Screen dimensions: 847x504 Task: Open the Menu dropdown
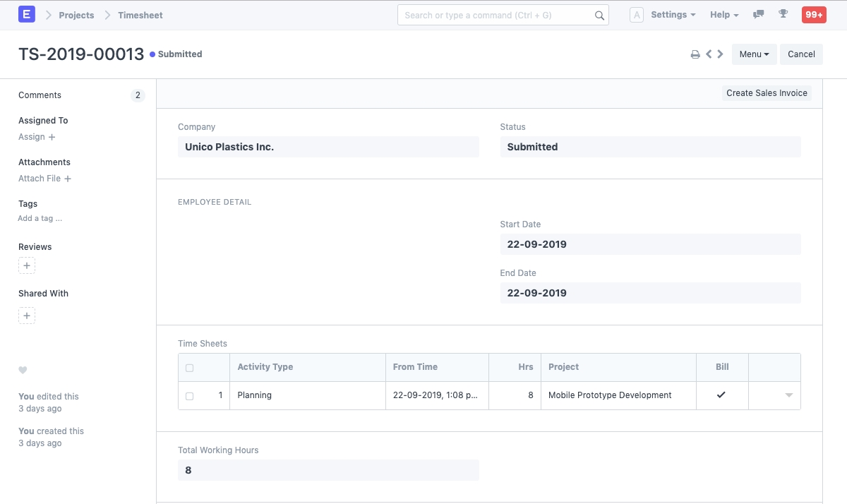click(x=754, y=54)
